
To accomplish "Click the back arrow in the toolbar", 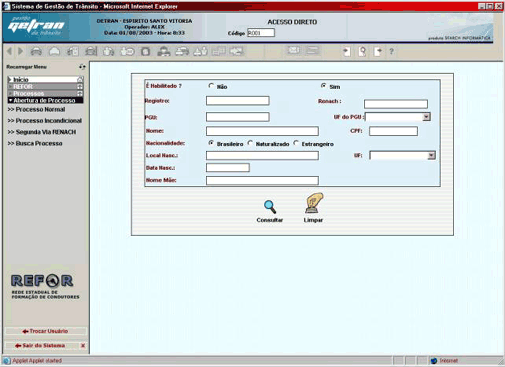I will [x=10, y=51].
